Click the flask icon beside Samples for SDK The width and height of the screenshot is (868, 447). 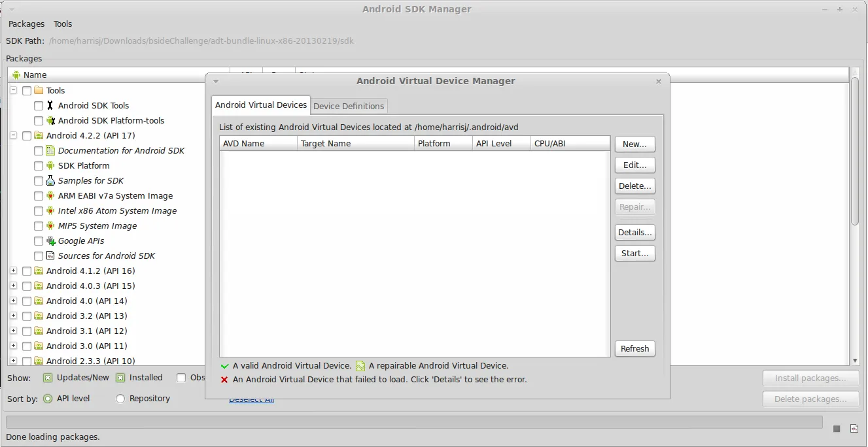[x=50, y=180]
